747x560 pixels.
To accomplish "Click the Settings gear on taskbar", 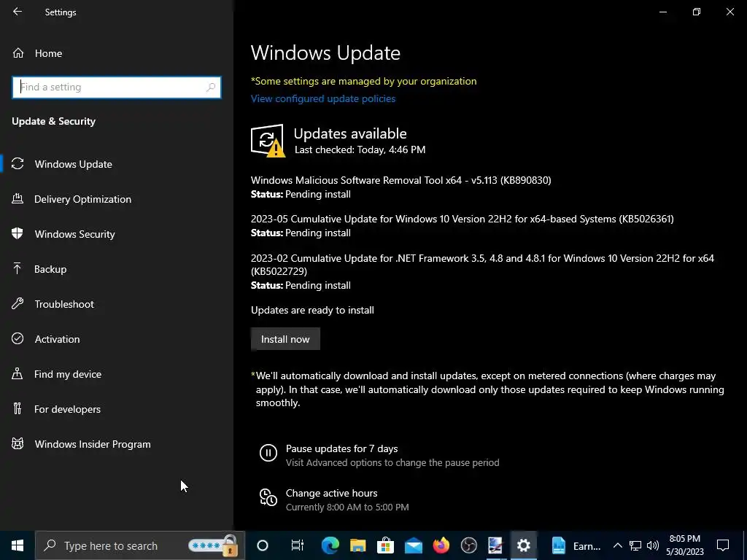I will (523, 545).
